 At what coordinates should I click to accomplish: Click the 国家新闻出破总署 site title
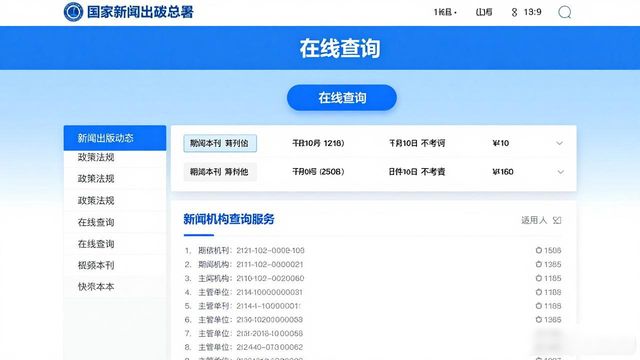click(x=140, y=12)
